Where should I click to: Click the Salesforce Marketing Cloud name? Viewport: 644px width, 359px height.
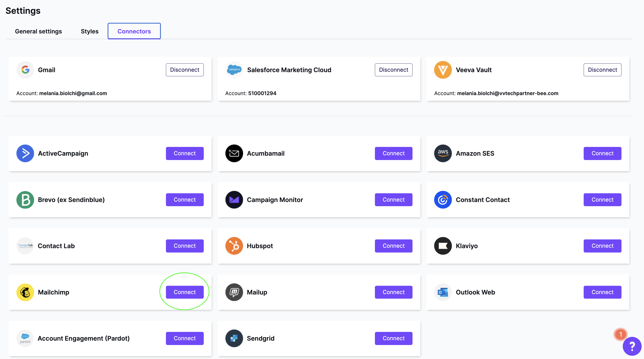pyautogui.click(x=289, y=70)
